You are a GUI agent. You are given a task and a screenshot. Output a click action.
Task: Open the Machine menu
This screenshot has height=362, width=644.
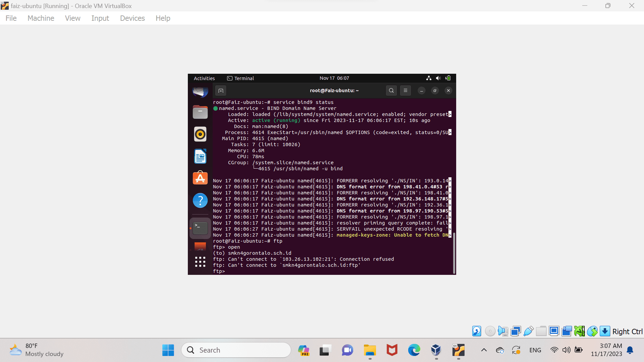tap(41, 18)
